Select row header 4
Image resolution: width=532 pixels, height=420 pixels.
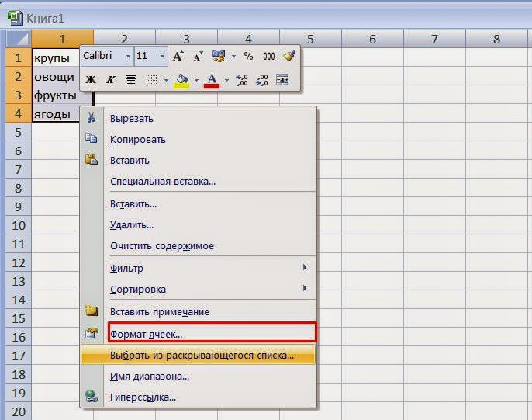click(x=19, y=114)
